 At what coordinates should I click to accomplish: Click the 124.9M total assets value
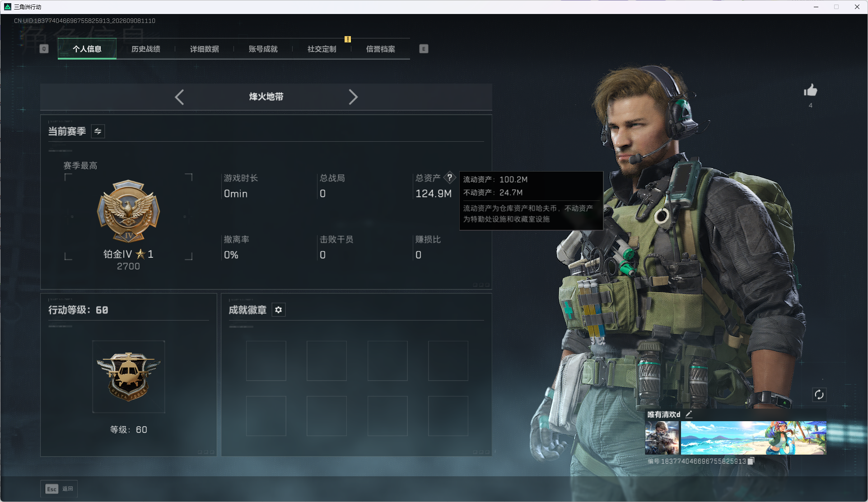(434, 194)
